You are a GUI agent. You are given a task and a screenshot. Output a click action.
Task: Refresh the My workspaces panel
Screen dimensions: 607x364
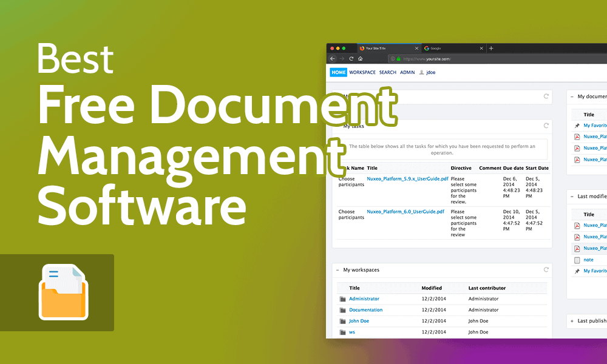coord(546,269)
